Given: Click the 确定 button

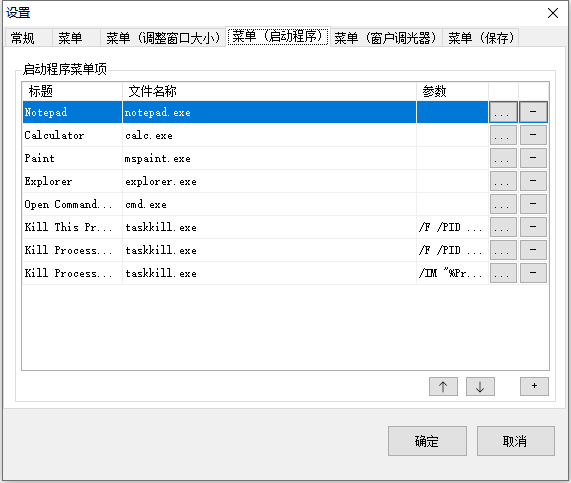Looking at the screenshot, I should click(427, 441).
